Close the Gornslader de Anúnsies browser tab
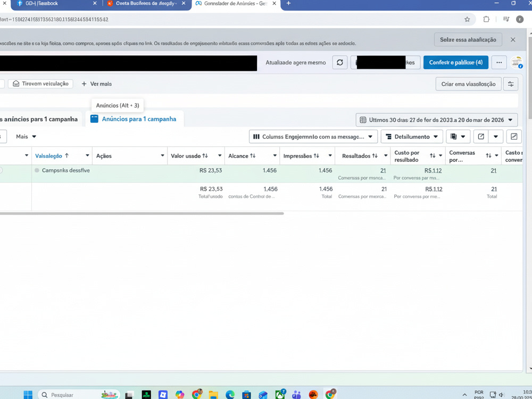The image size is (532, 399). (x=274, y=3)
